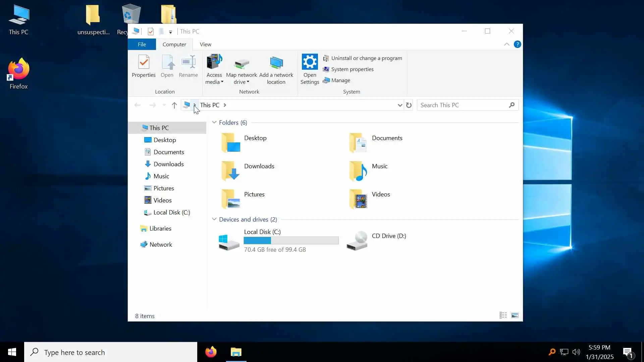Click the refresh button beside address bar

tap(409, 105)
